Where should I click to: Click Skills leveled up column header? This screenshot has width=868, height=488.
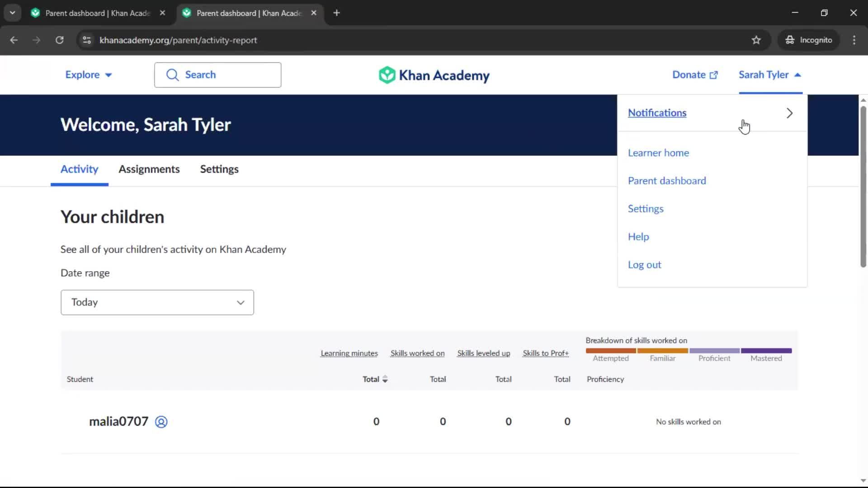coord(483,353)
